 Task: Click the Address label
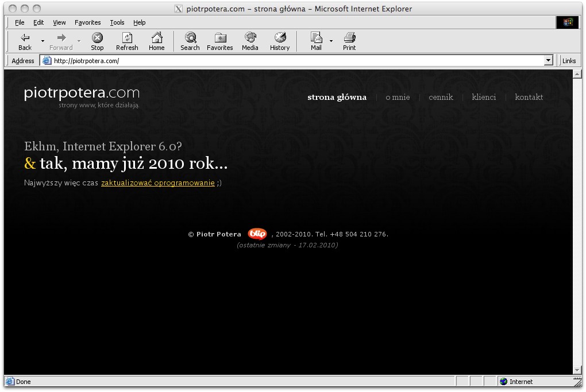coord(23,61)
